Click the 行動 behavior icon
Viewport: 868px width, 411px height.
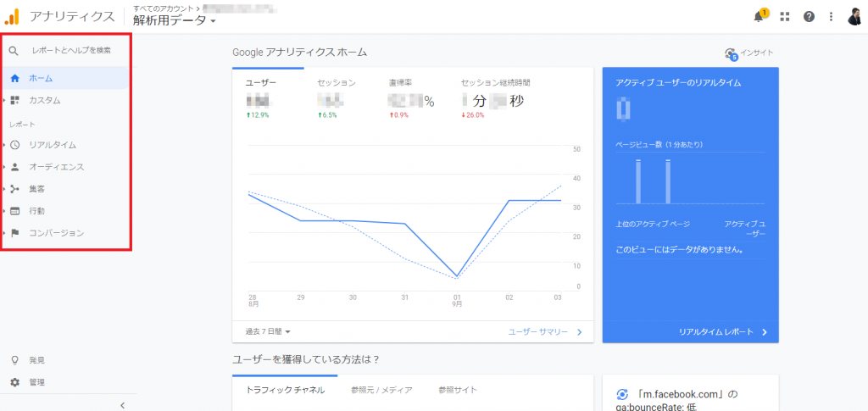pos(15,211)
